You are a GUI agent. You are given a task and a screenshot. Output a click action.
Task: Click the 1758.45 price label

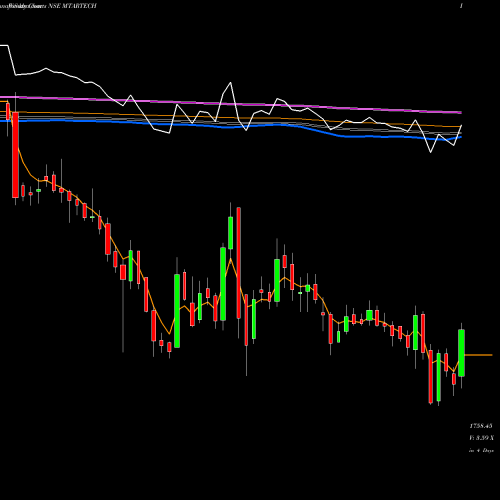point(481,426)
